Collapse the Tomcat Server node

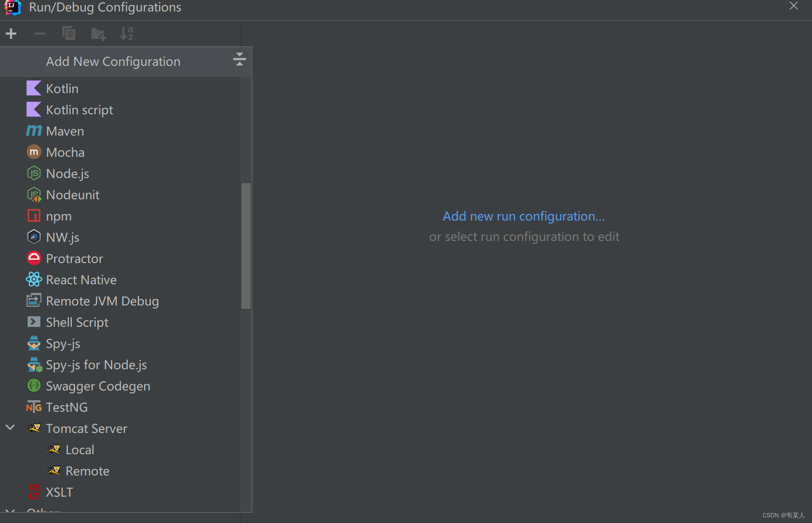[x=10, y=428]
